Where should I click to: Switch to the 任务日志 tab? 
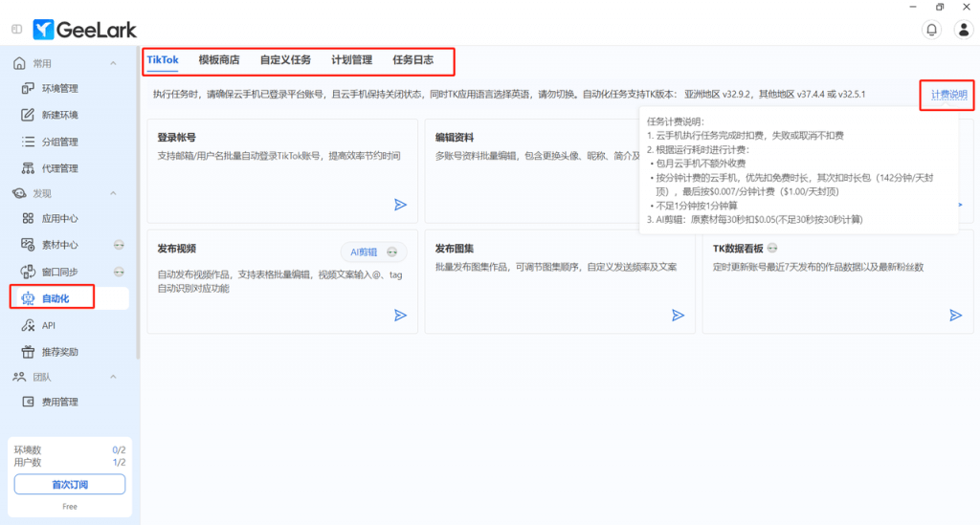pyautogui.click(x=412, y=59)
